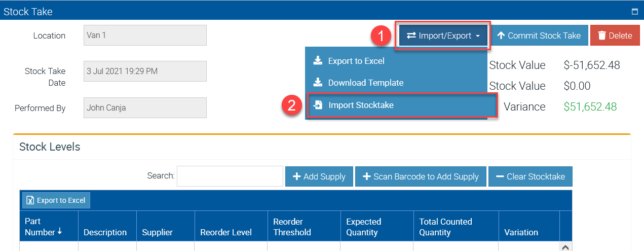Click the Excel file icon in grid toolbar
The width and height of the screenshot is (644, 251).
(30, 200)
